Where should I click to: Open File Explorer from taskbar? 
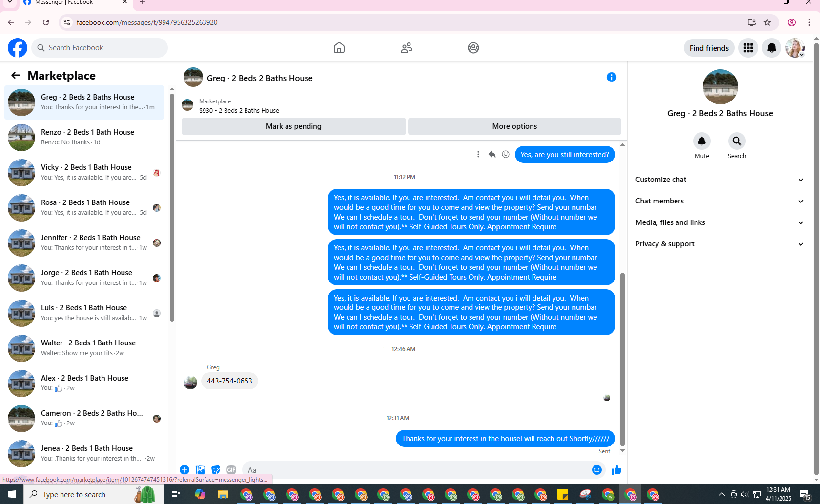point(223,495)
